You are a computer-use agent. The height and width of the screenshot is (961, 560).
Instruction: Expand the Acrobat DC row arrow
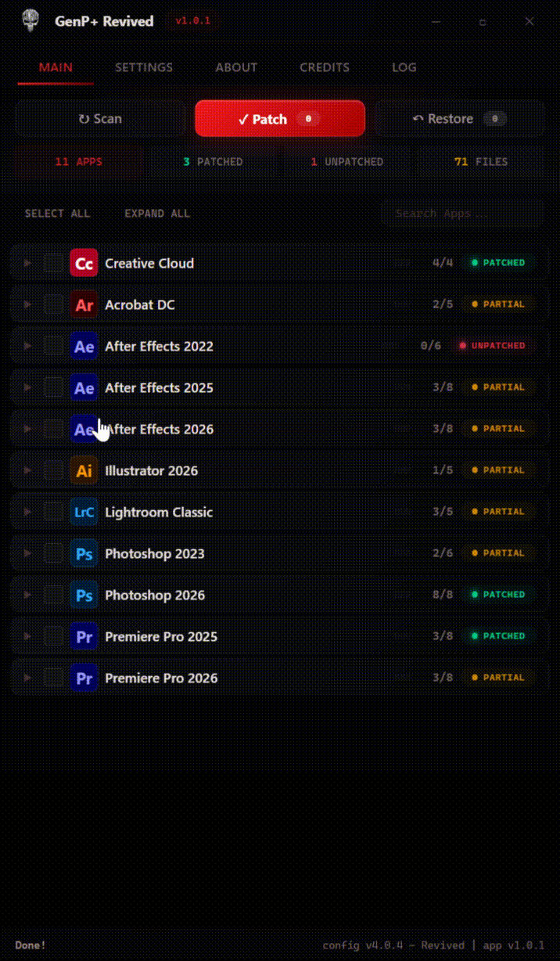coord(28,304)
